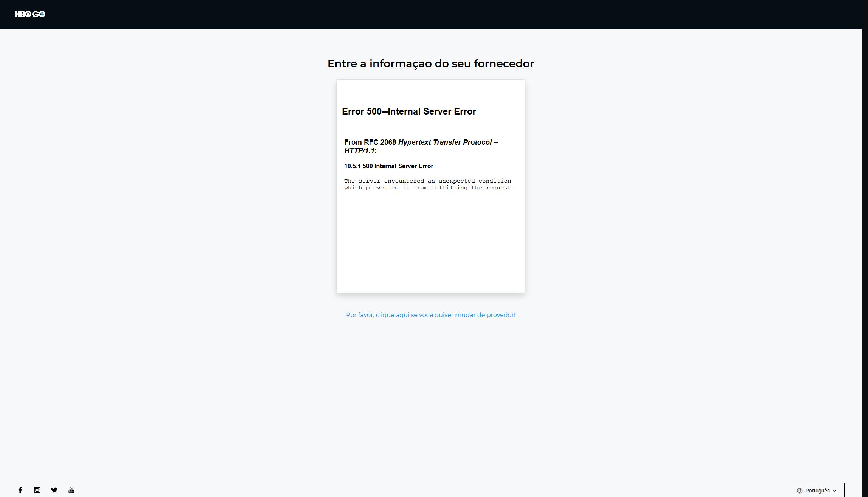Open the Facebook page icon

point(20,490)
